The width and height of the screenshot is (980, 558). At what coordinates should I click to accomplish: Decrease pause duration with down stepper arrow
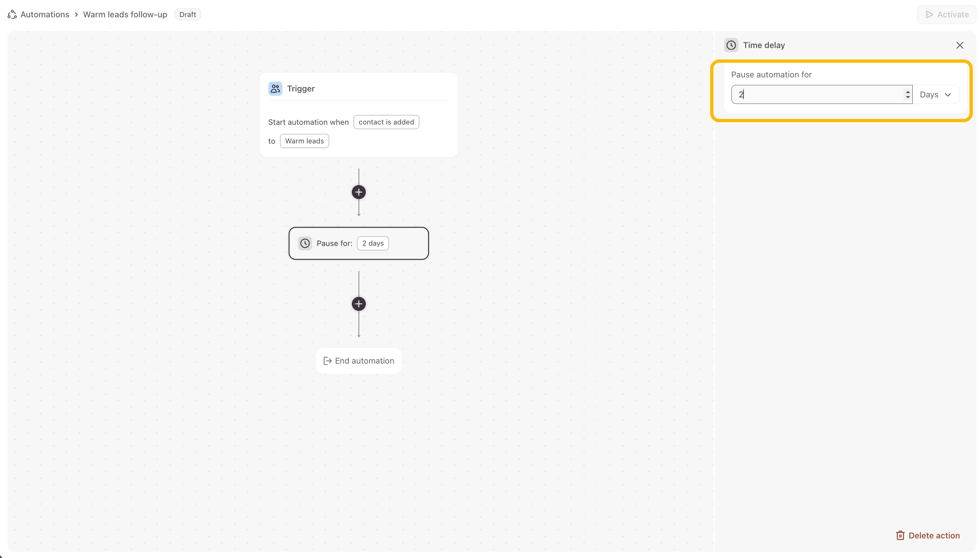(907, 97)
